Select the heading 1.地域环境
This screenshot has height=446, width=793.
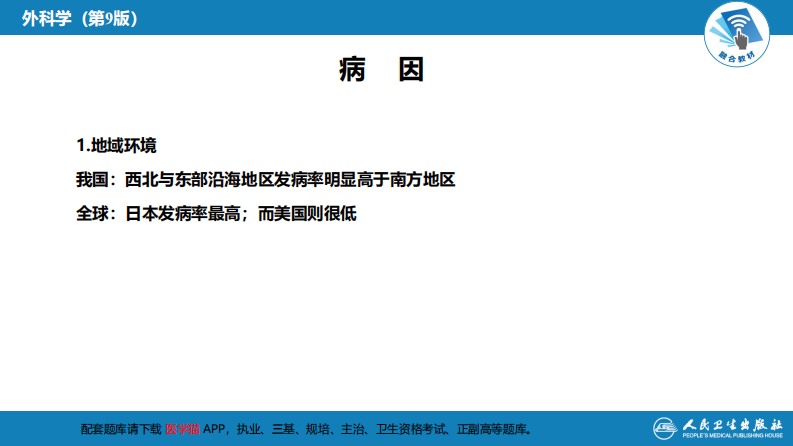tap(116, 146)
